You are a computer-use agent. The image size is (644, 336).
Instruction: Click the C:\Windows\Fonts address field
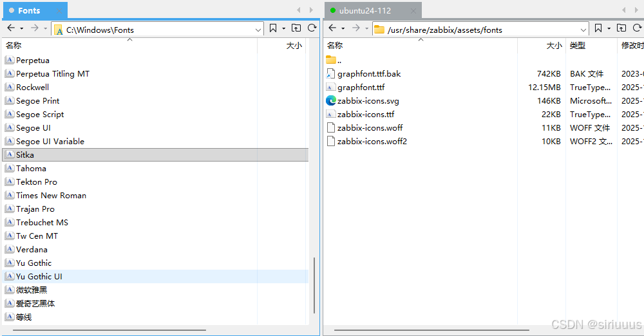157,30
